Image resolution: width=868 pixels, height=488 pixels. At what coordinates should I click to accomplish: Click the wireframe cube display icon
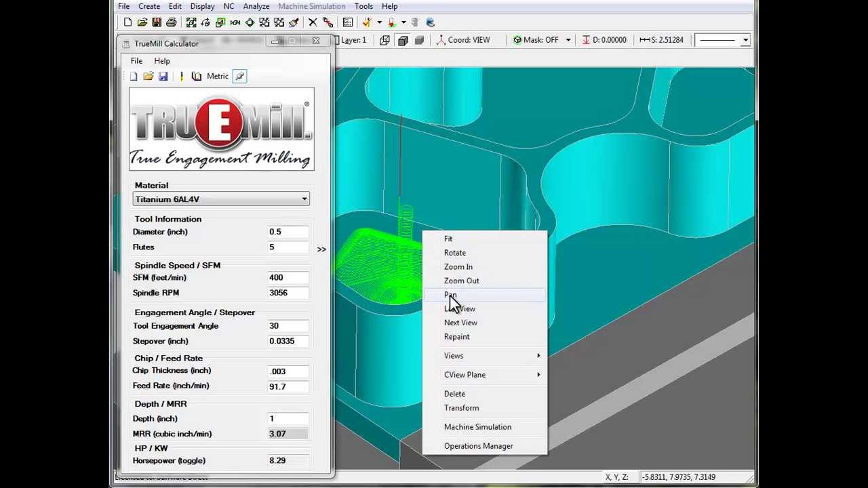pos(384,40)
